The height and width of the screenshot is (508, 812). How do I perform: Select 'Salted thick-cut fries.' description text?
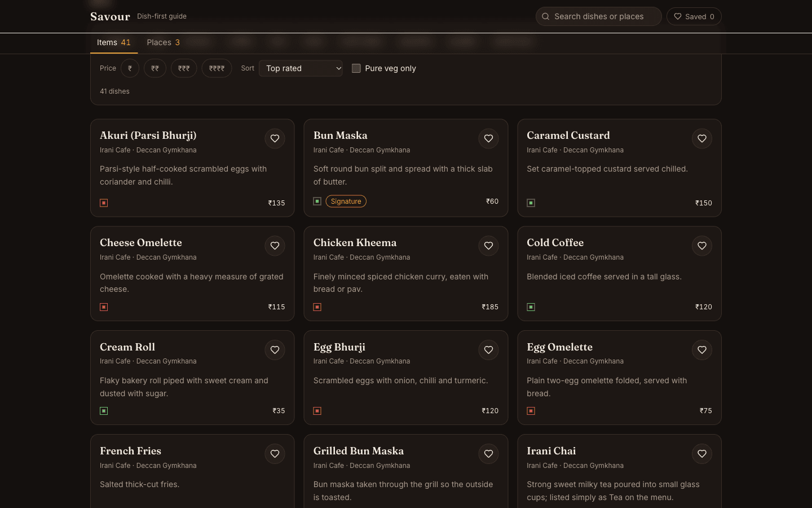tap(140, 484)
